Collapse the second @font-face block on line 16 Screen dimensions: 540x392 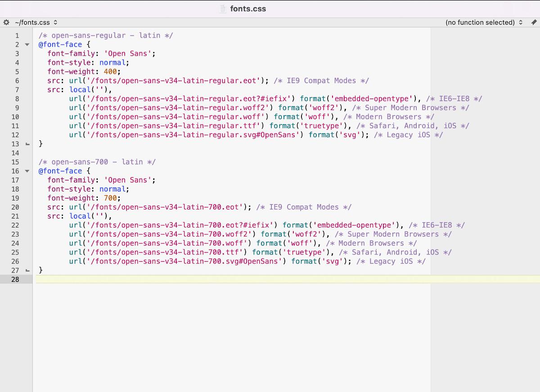pyautogui.click(x=27, y=171)
